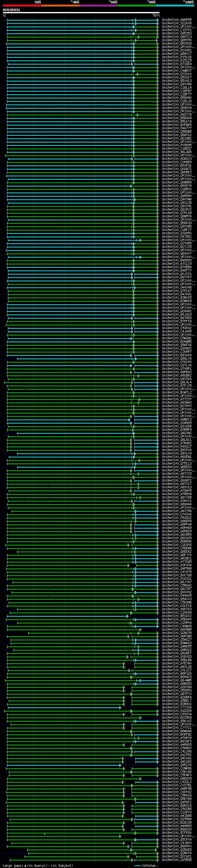Select hit label UniRef100_B5X5S8
Viewport: 197px width, 868px height.
(x=177, y=43)
